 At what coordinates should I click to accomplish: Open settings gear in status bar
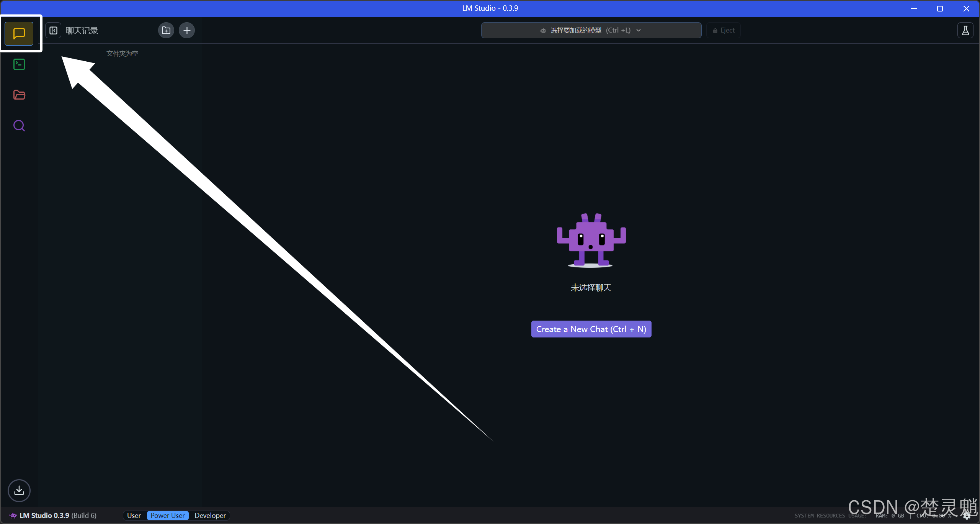tap(967, 516)
